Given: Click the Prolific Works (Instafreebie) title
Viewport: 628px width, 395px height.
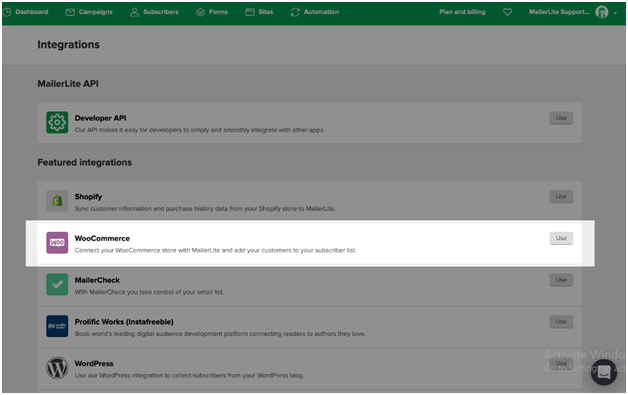Looking at the screenshot, I should pyautogui.click(x=124, y=322).
